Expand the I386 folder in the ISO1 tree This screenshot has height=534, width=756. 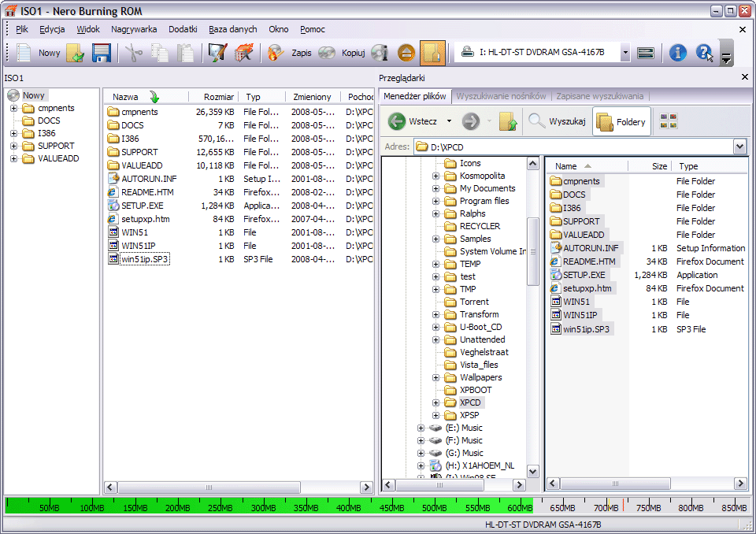14,133
